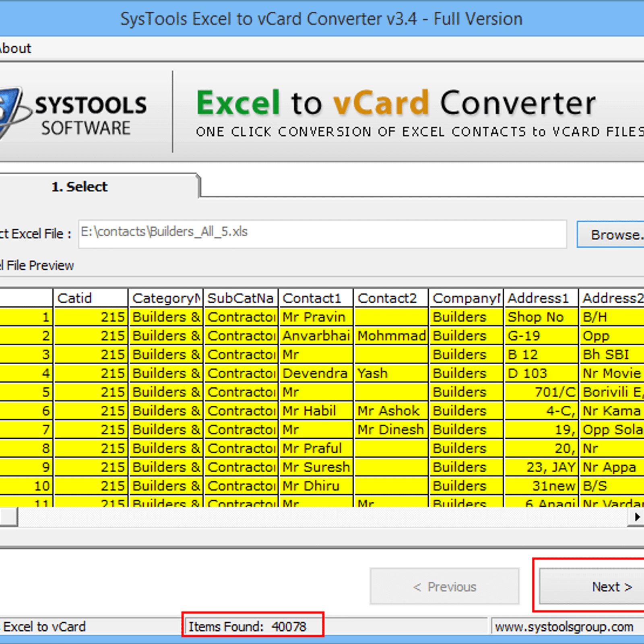The width and height of the screenshot is (644, 644).
Task: Click the cell 'Mr Suresh'
Action: [x=316, y=467]
